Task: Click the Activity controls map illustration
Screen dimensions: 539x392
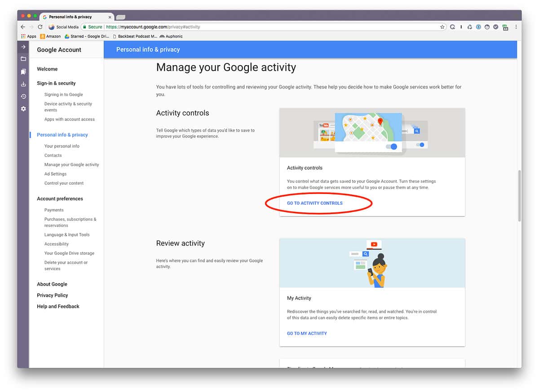Action: pos(372,132)
